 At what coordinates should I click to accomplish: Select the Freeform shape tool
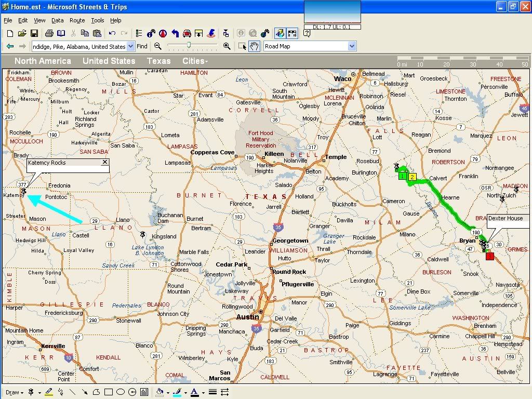click(x=96, y=392)
